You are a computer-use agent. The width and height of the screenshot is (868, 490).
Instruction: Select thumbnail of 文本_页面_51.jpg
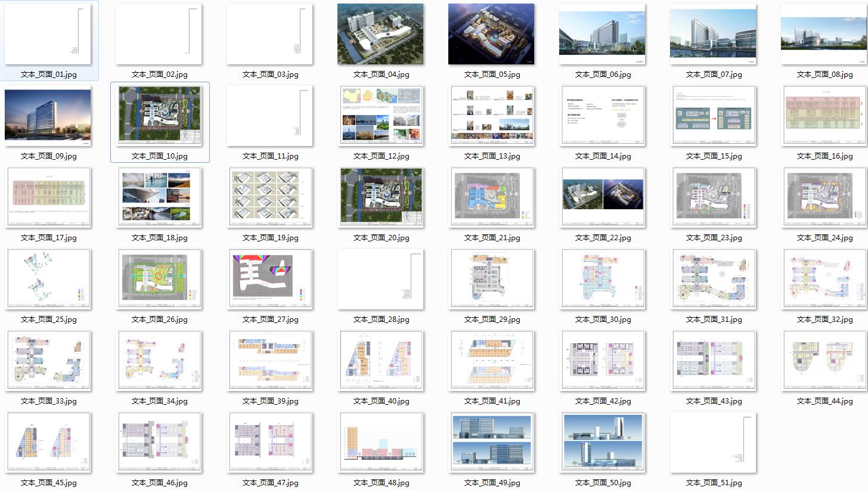click(713, 443)
